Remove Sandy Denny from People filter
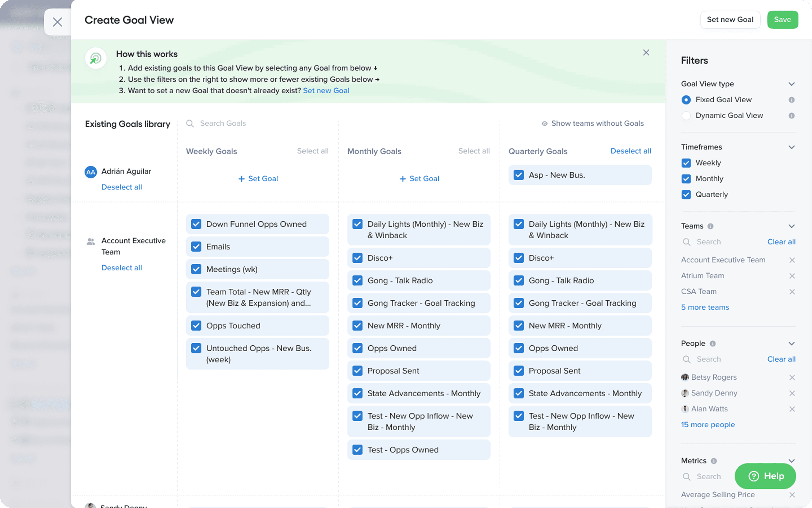Image resolution: width=812 pixels, height=508 pixels. click(x=792, y=393)
